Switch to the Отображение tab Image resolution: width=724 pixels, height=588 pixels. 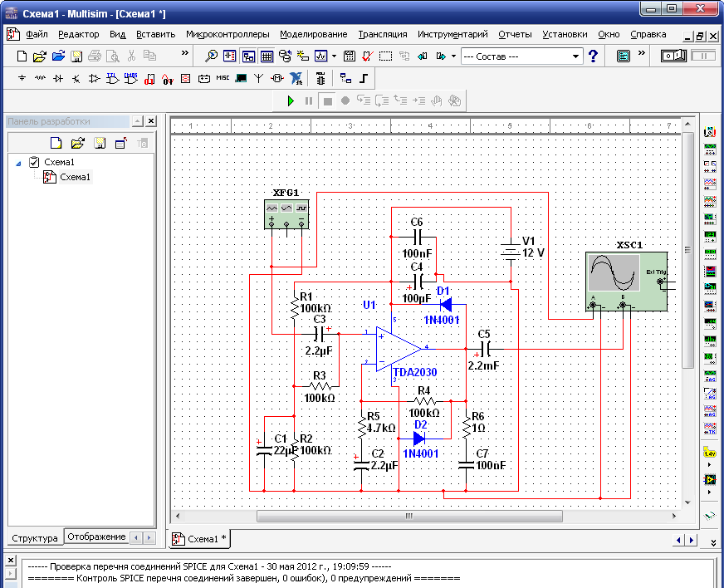tap(96, 537)
